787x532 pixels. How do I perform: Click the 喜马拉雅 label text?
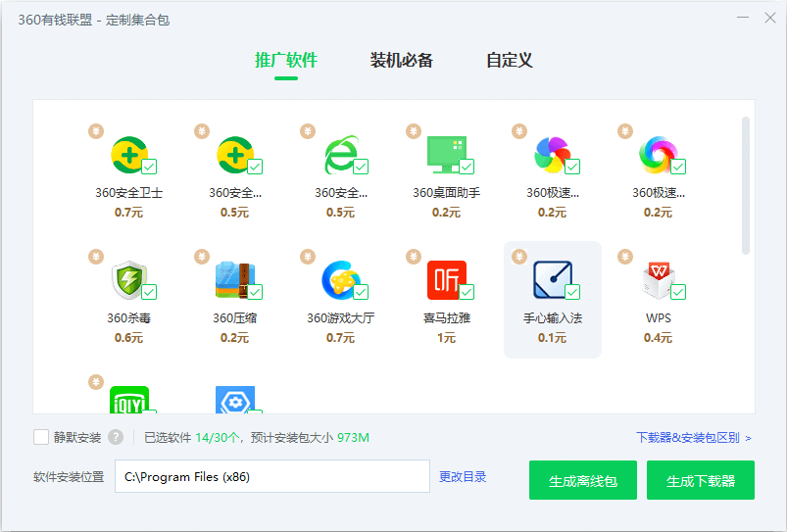[447, 318]
